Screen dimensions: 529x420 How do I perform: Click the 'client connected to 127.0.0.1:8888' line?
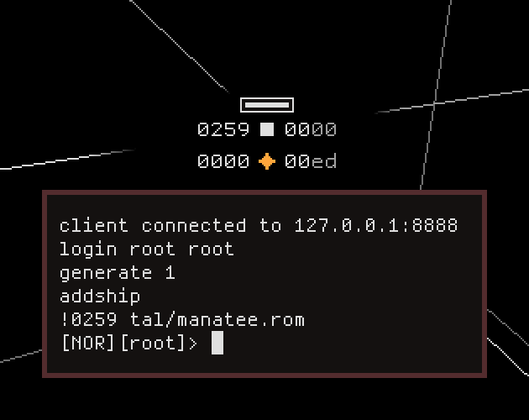click(259, 225)
